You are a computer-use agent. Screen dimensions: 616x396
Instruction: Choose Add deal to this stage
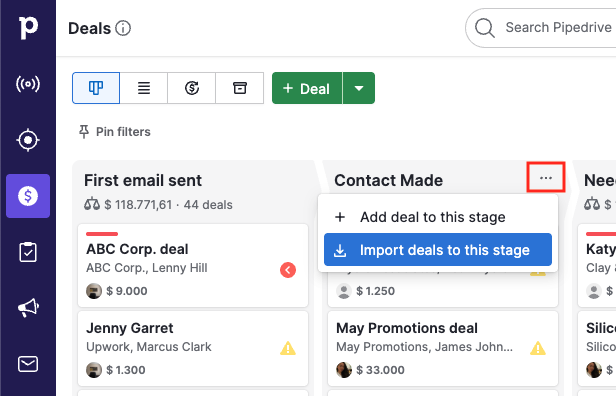tap(438, 217)
